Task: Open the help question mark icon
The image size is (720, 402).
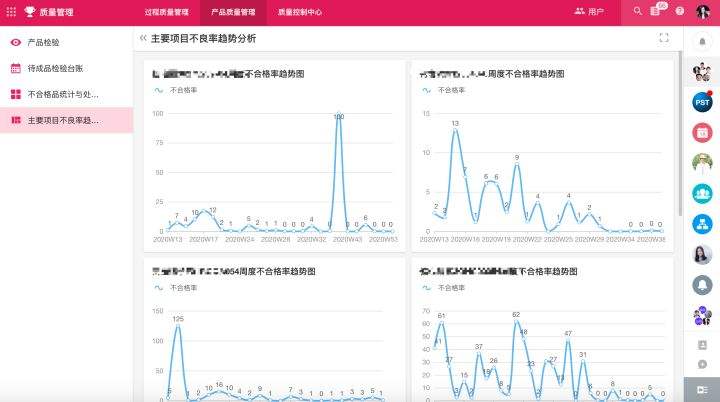Action: click(x=680, y=11)
